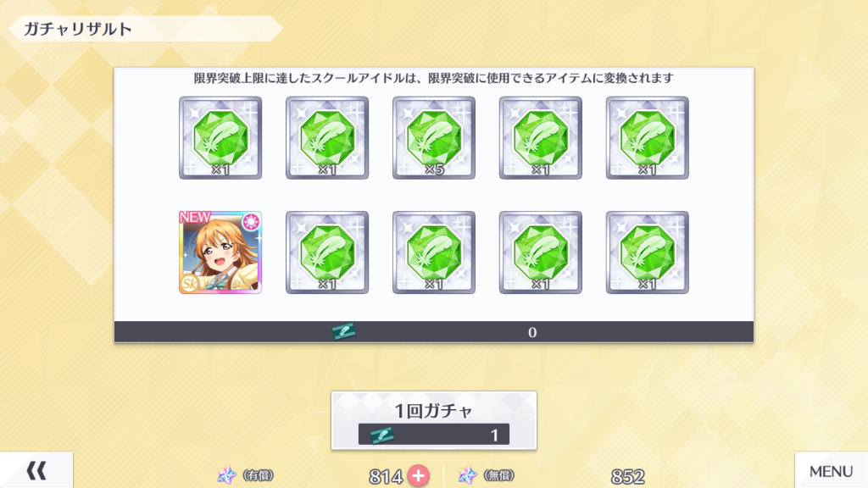Tap the fourth green gem in bottom row
Viewport: 868px width, 488px height.
(541, 252)
